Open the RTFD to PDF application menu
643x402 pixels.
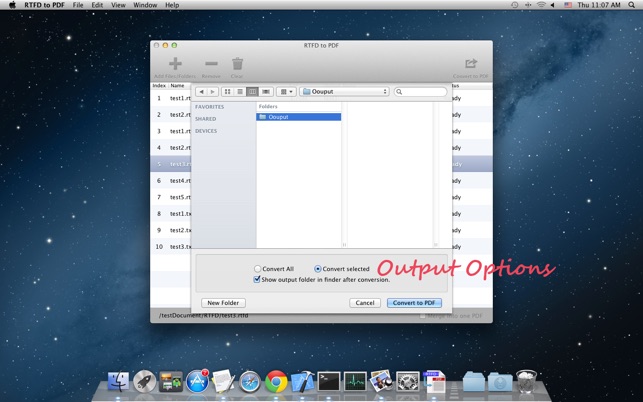[x=44, y=5]
